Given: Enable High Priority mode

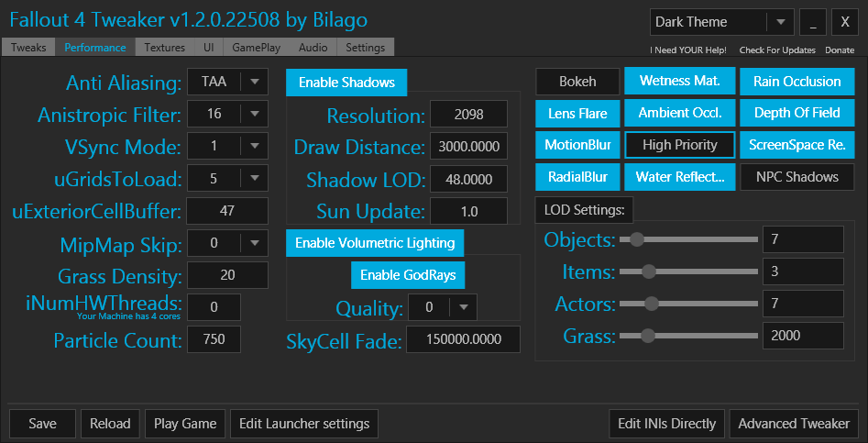Looking at the screenshot, I should coord(680,145).
